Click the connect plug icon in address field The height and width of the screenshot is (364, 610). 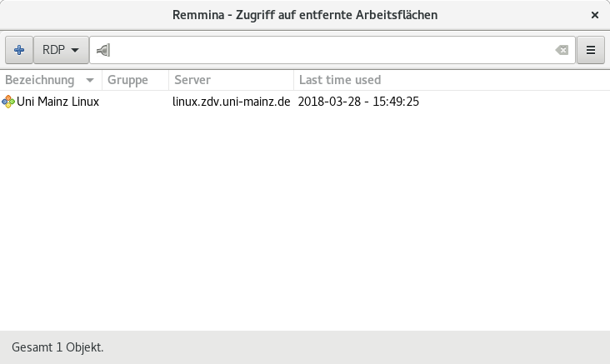coord(102,50)
